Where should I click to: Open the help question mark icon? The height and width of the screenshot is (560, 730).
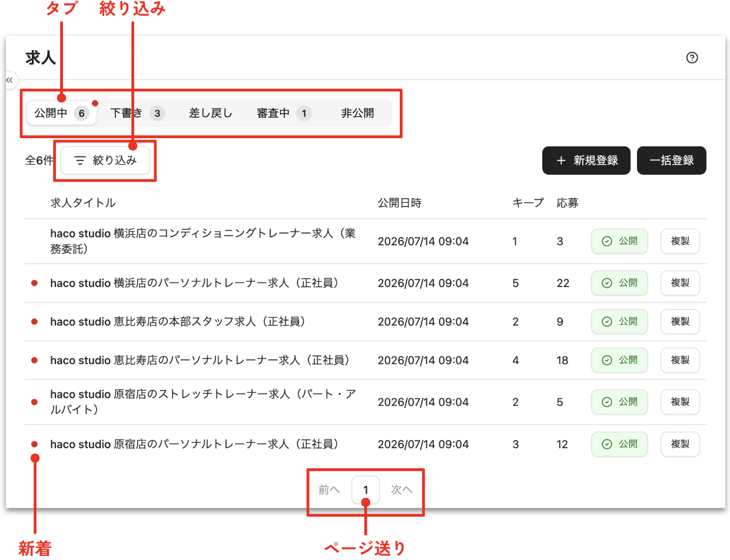click(692, 58)
